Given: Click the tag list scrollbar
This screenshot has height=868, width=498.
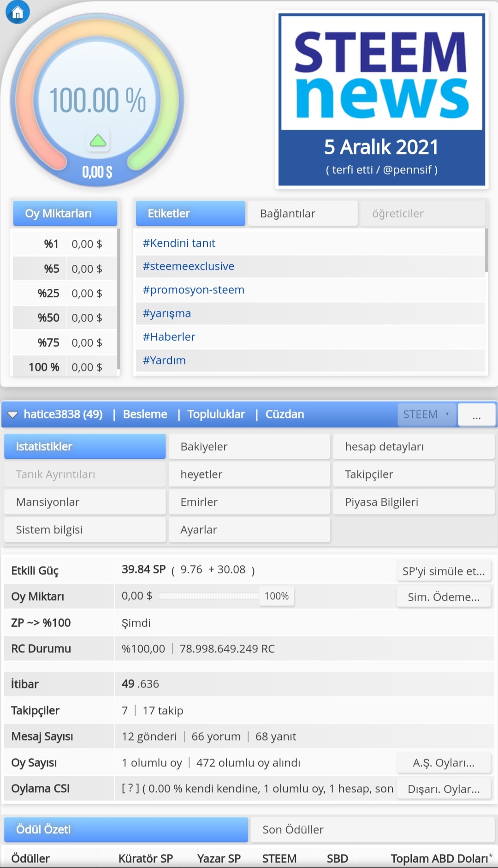Looking at the screenshot, I should click(486, 250).
